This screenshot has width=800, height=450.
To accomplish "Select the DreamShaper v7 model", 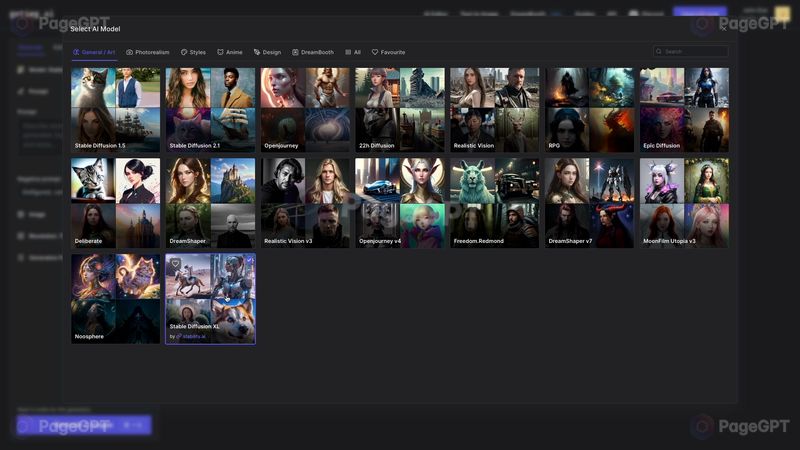I will [589, 203].
